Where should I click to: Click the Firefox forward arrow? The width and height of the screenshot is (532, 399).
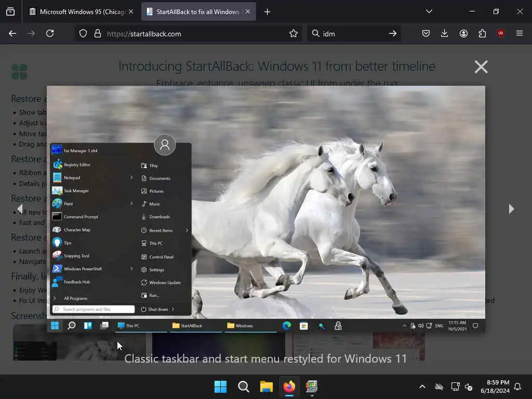(x=31, y=33)
